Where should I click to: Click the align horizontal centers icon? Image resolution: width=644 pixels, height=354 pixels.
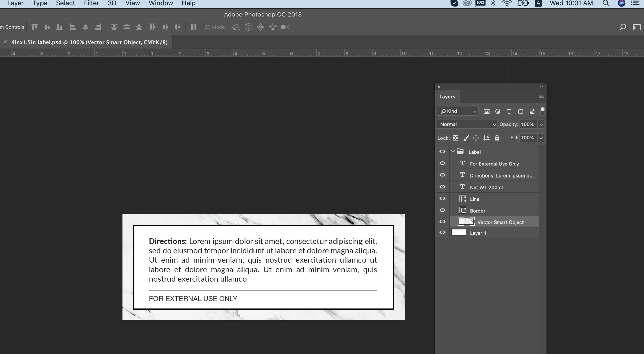click(x=85, y=27)
